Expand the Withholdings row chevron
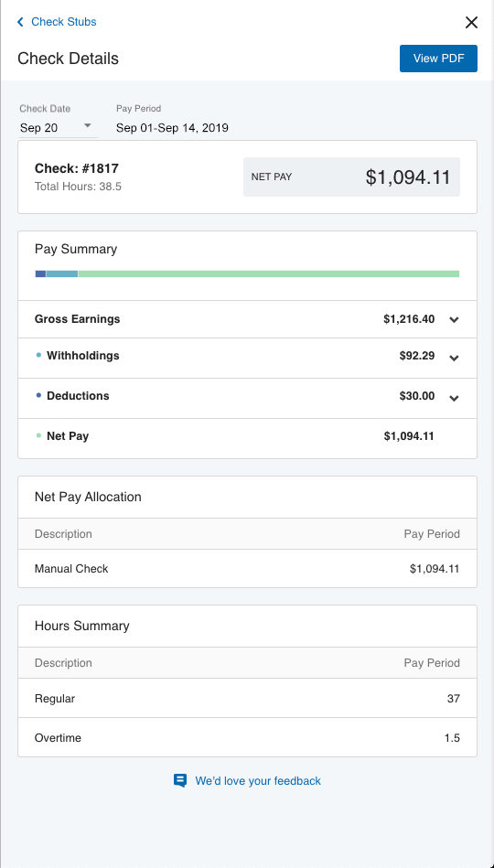This screenshot has height=868, width=494. click(454, 358)
